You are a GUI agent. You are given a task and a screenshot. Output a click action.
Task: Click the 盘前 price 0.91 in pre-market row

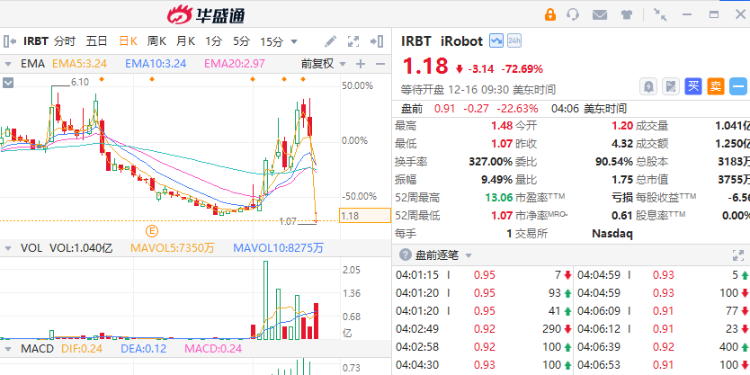444,109
